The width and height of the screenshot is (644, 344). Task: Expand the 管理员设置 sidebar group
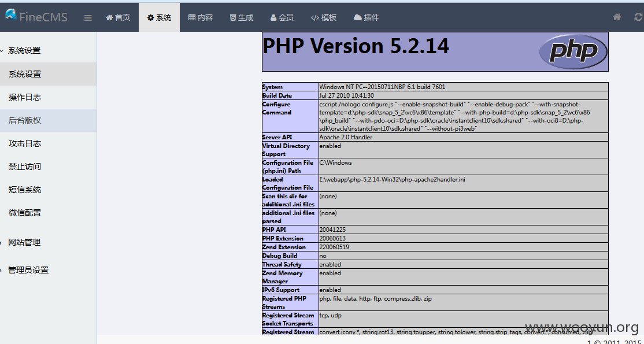pyautogui.click(x=28, y=270)
